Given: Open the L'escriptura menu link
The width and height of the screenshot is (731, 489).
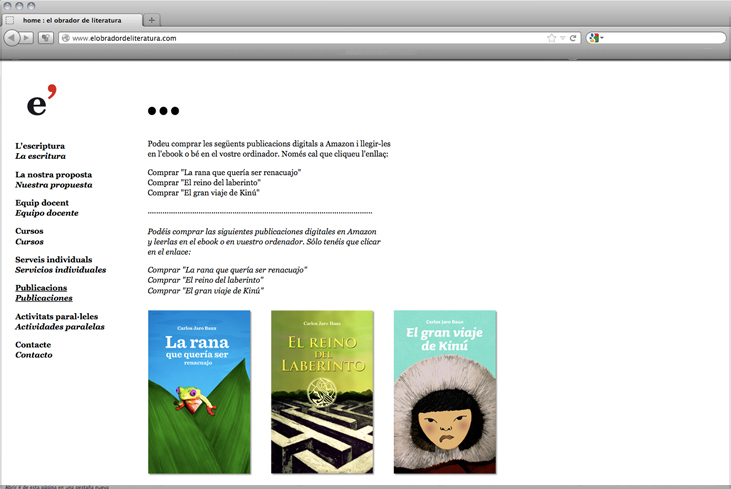Looking at the screenshot, I should 40,146.
